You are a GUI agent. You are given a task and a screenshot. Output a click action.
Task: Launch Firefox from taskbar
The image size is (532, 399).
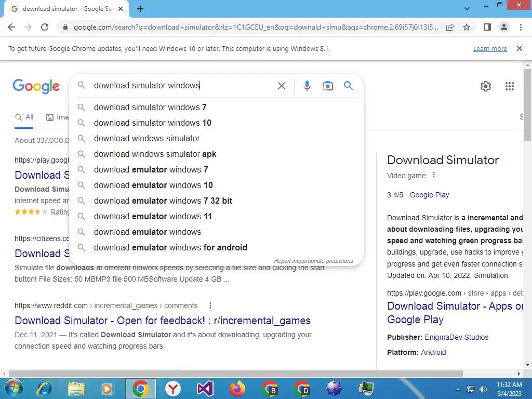pyautogui.click(x=237, y=389)
